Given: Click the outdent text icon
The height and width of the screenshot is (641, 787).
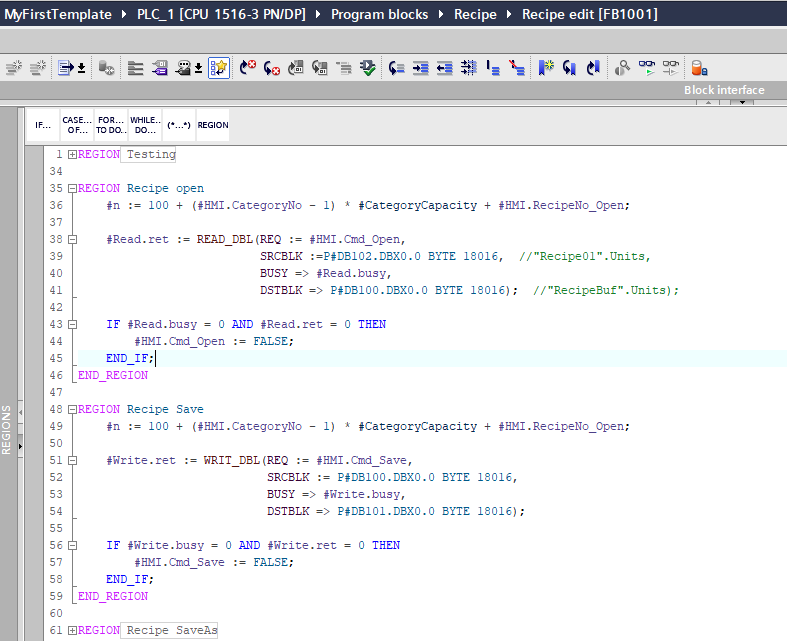Looking at the screenshot, I should (x=444, y=68).
